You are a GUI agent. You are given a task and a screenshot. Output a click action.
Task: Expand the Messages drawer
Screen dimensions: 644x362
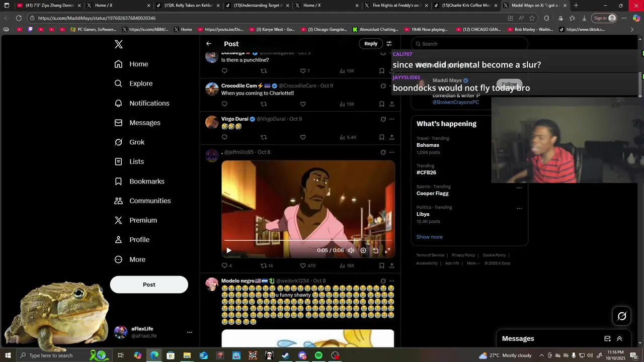(619, 339)
